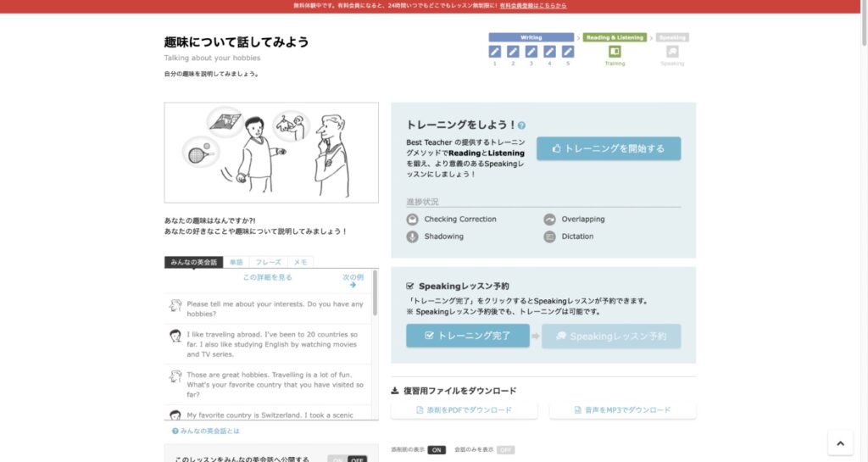Switch to the 単語 tab

click(x=236, y=263)
